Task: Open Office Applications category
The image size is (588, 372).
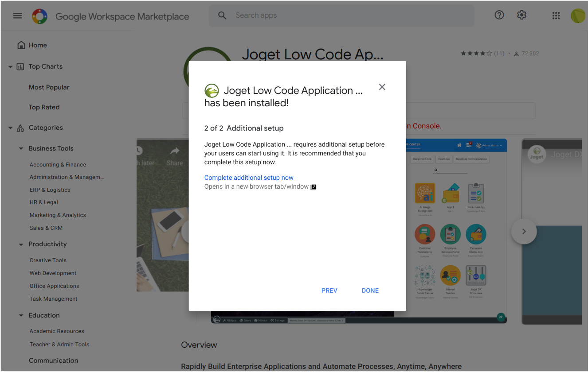Action: click(x=55, y=286)
